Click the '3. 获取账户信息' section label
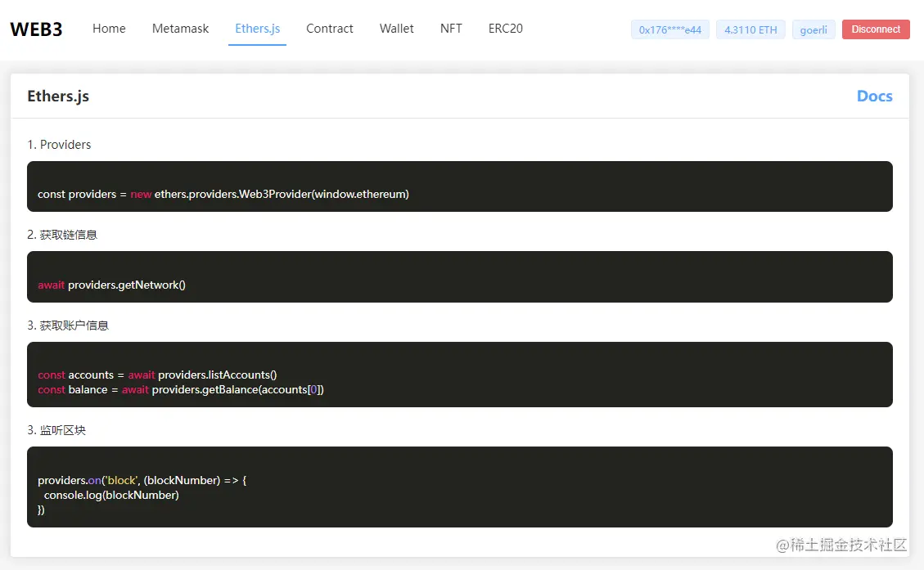 68,325
